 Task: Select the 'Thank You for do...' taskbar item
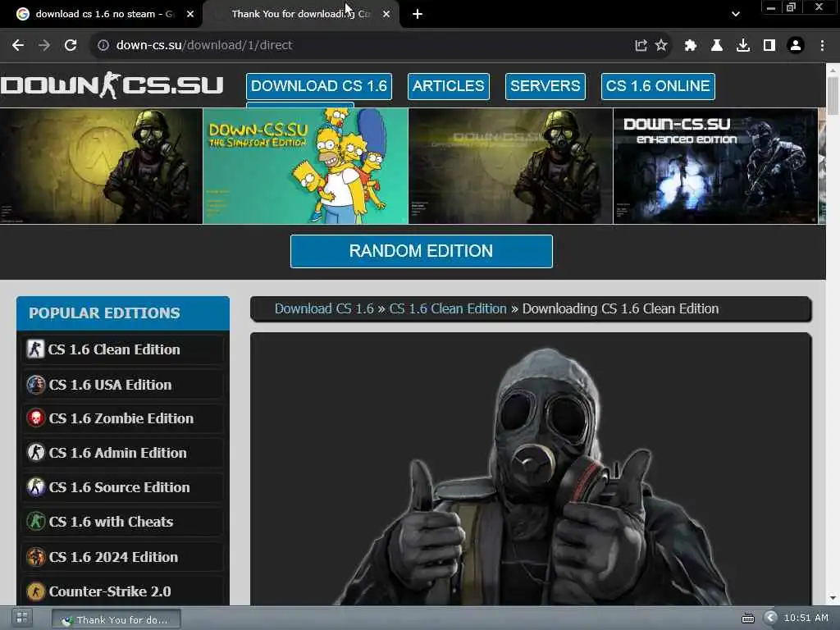click(116, 620)
